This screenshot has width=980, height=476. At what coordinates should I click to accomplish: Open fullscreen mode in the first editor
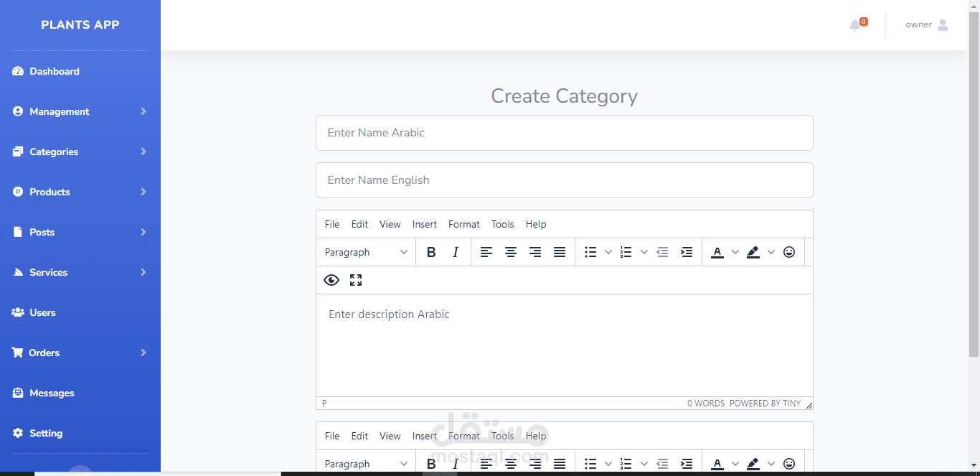[356, 280]
